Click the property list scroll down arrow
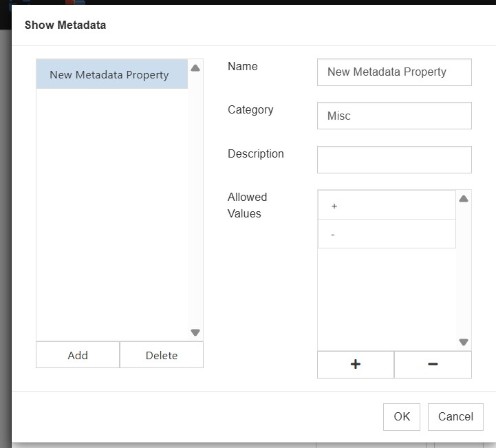 click(195, 332)
